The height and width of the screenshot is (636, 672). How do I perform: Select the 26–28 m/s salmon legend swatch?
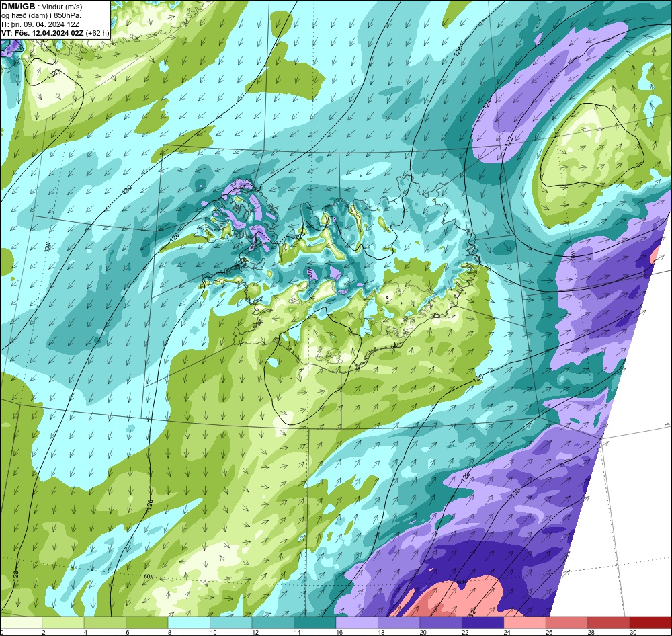pos(567,623)
